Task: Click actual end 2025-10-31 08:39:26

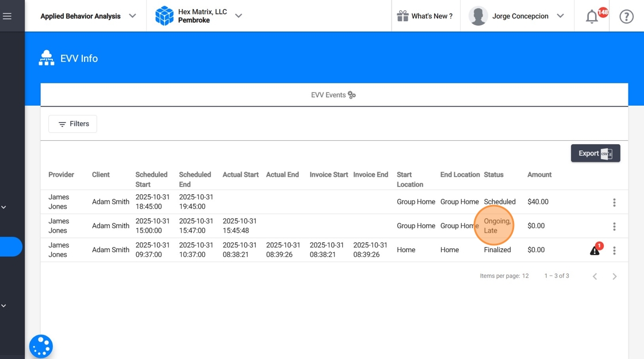Action: 283,249
